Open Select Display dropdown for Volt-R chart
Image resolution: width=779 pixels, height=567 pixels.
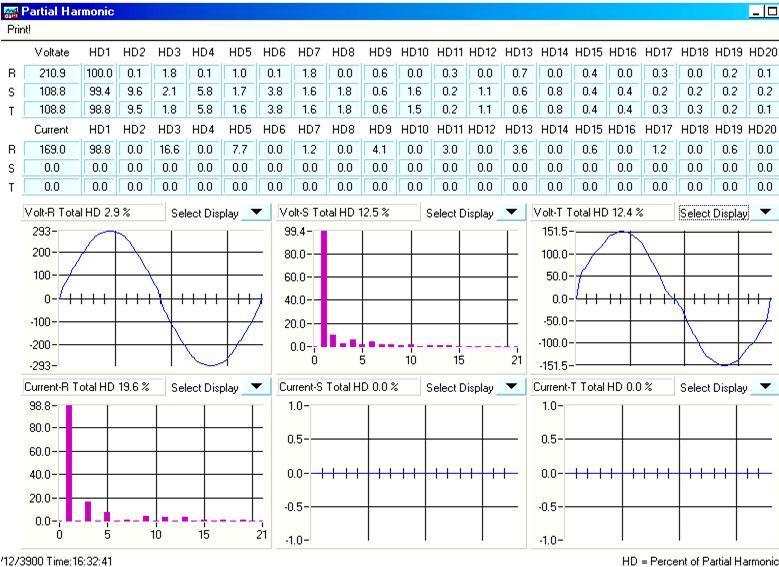[x=257, y=213]
